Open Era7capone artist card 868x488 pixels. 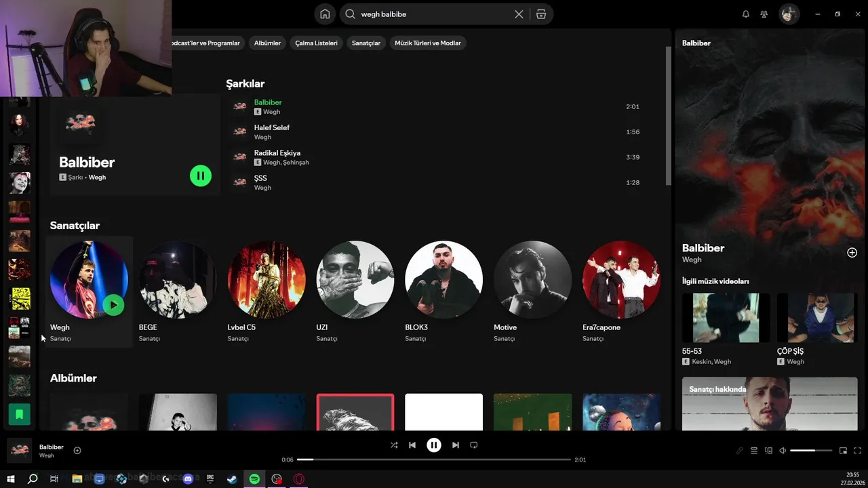click(621, 291)
